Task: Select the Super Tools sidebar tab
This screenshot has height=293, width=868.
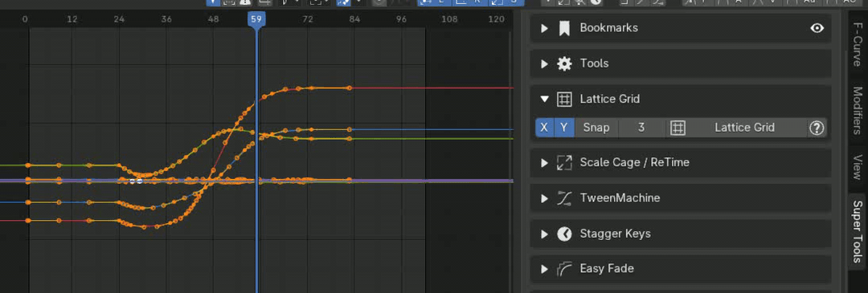Action: (x=858, y=232)
